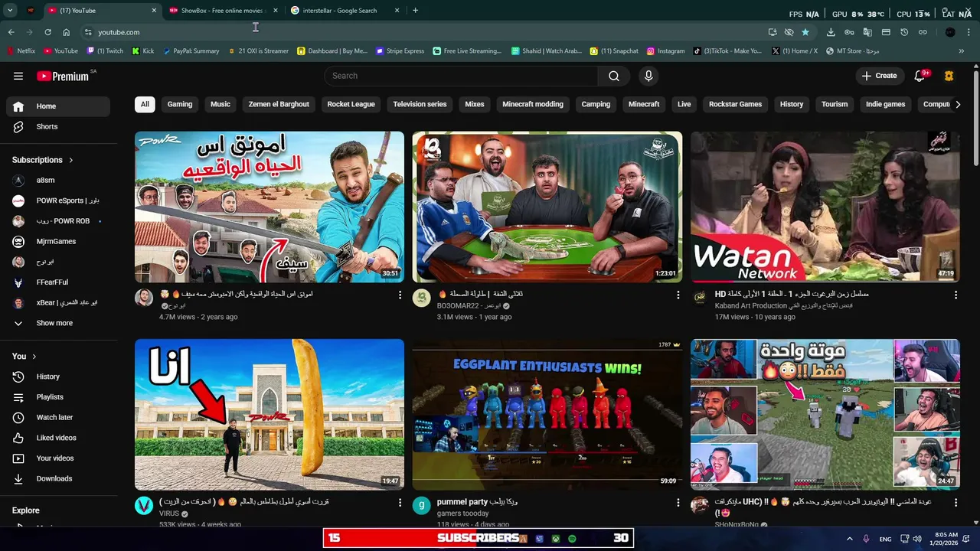Image resolution: width=980 pixels, height=551 pixels.
Task: Open the account avatar menu
Action: [x=949, y=76]
